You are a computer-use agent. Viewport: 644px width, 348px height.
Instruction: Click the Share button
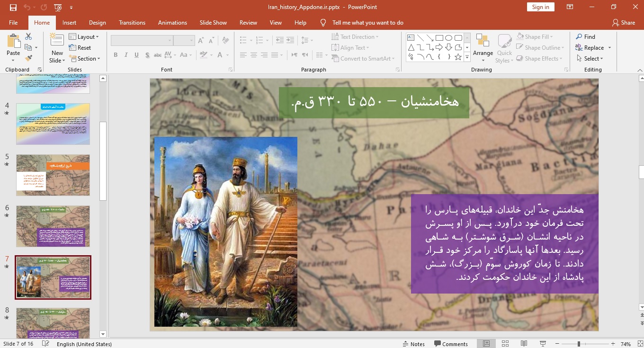click(x=623, y=22)
